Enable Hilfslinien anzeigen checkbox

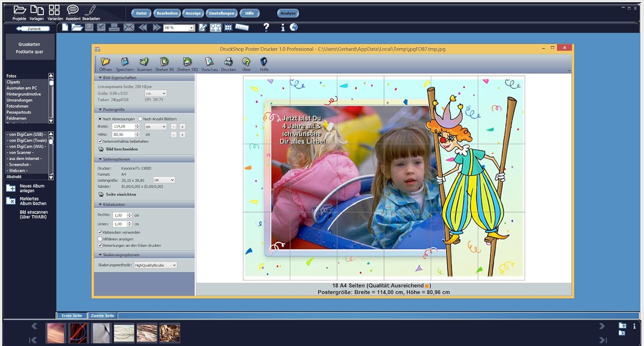100,239
